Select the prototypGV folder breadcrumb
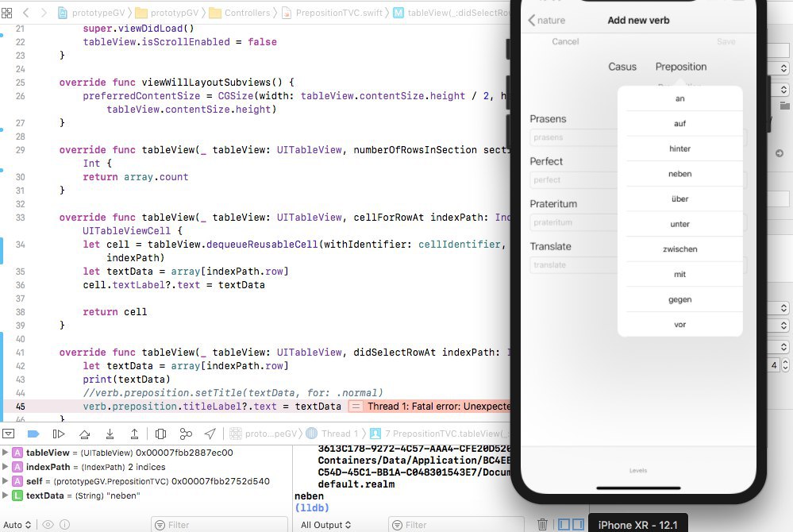The image size is (793, 532). [168, 13]
